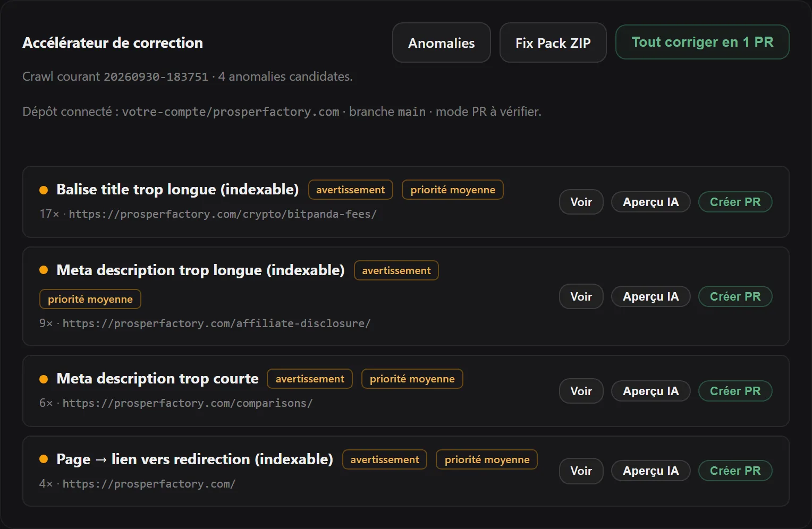Click Voir for lien vers redirection
This screenshot has width=812, height=529.
tap(581, 471)
